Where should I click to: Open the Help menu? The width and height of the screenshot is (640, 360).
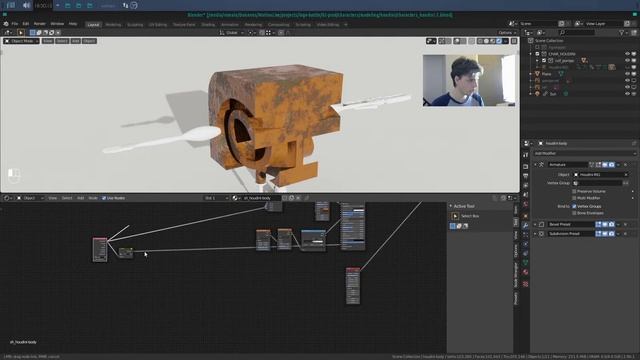click(x=73, y=24)
